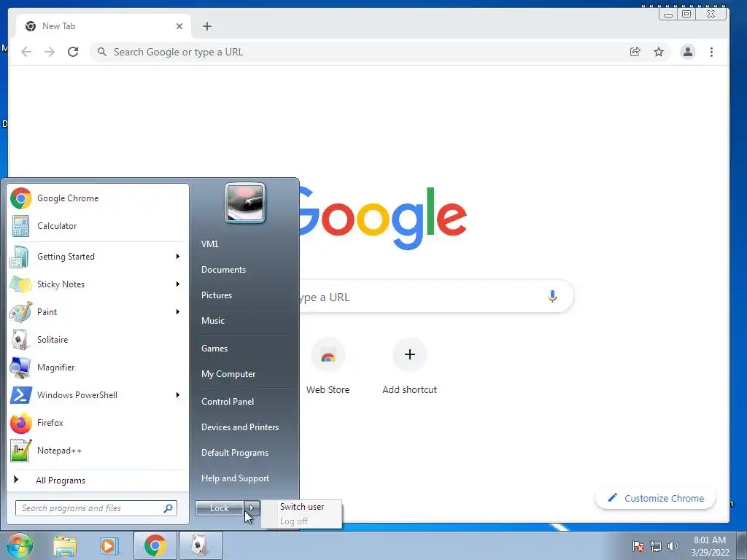Click the Chrome address bar
747x560 pixels.
coord(357,52)
